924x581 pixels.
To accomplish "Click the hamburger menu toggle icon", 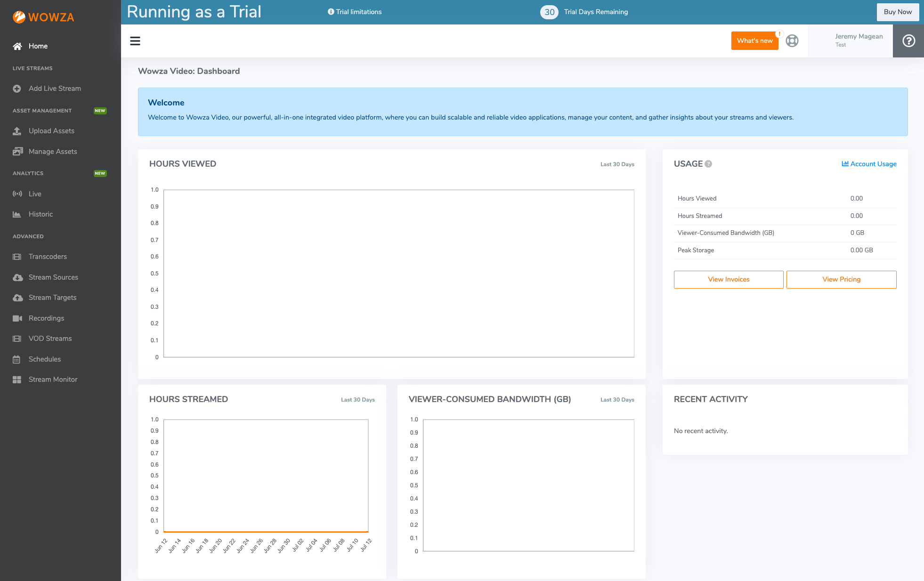I will pyautogui.click(x=135, y=41).
